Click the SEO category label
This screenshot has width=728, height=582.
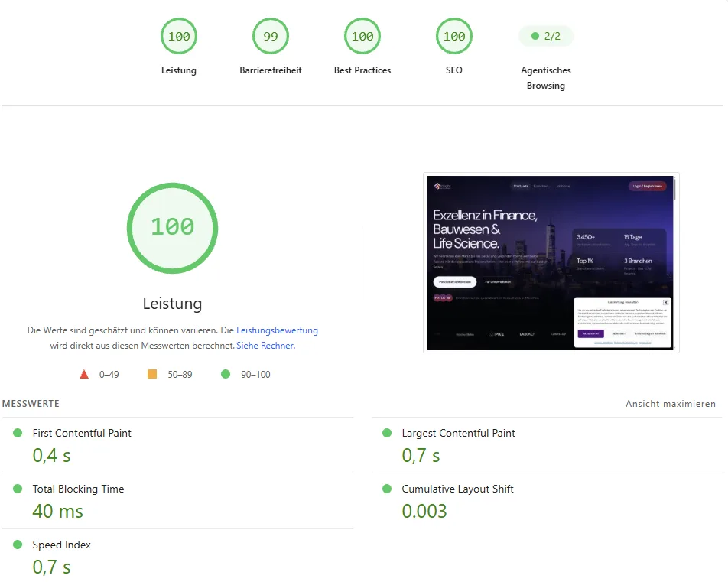(454, 70)
